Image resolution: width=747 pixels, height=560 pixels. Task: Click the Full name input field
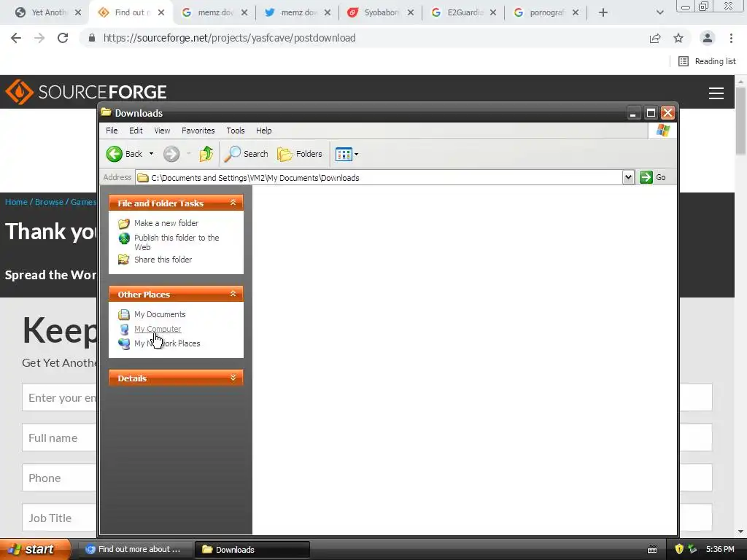coord(60,437)
